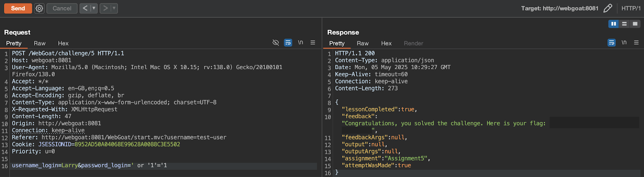Select Response Raw tab
644x177 pixels.
(x=363, y=43)
